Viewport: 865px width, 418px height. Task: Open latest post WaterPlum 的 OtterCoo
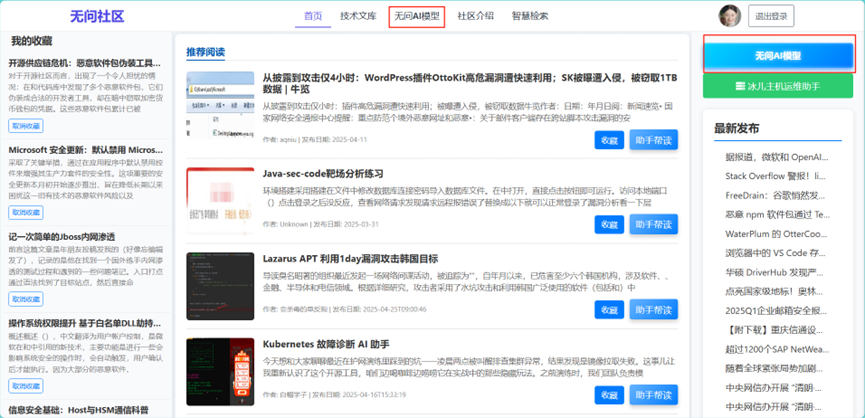(x=777, y=233)
